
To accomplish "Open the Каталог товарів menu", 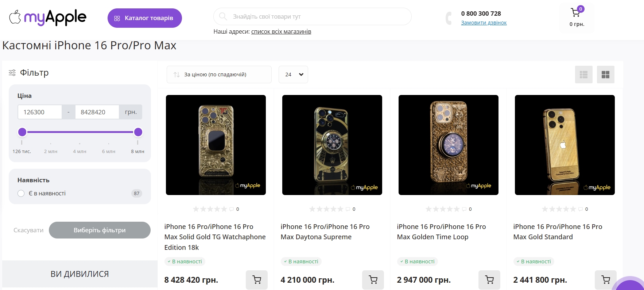I will [x=144, y=18].
